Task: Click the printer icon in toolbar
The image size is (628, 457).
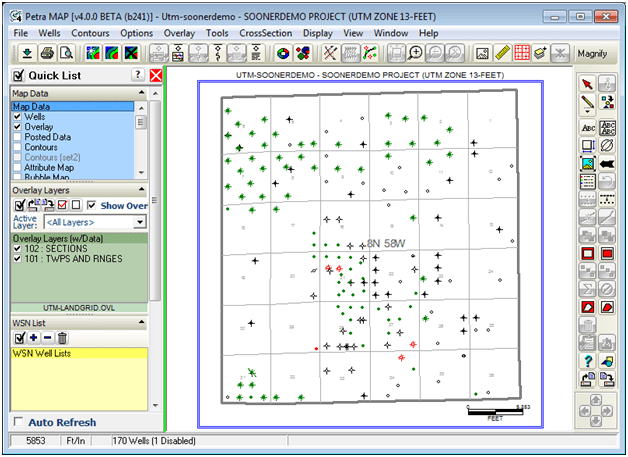Action: pos(47,53)
